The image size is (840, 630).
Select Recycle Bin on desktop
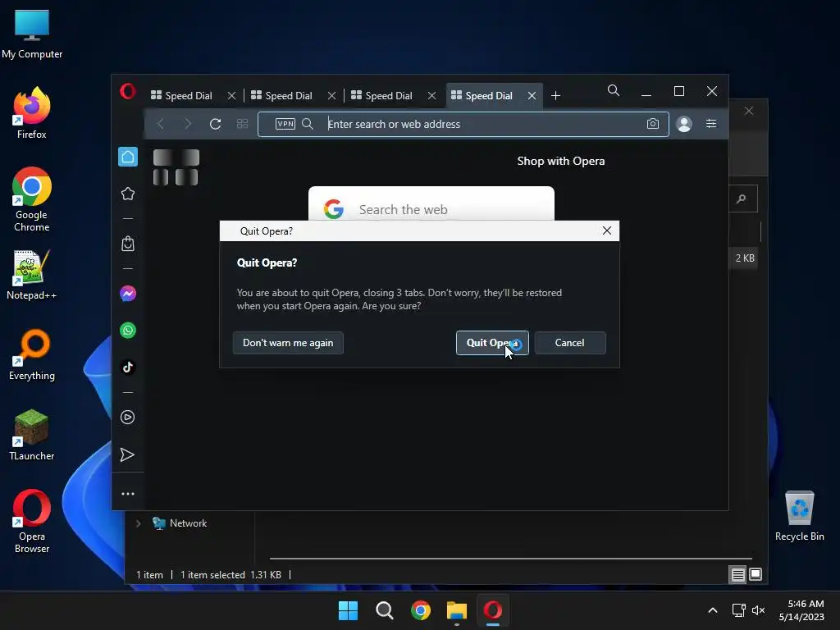tap(799, 517)
